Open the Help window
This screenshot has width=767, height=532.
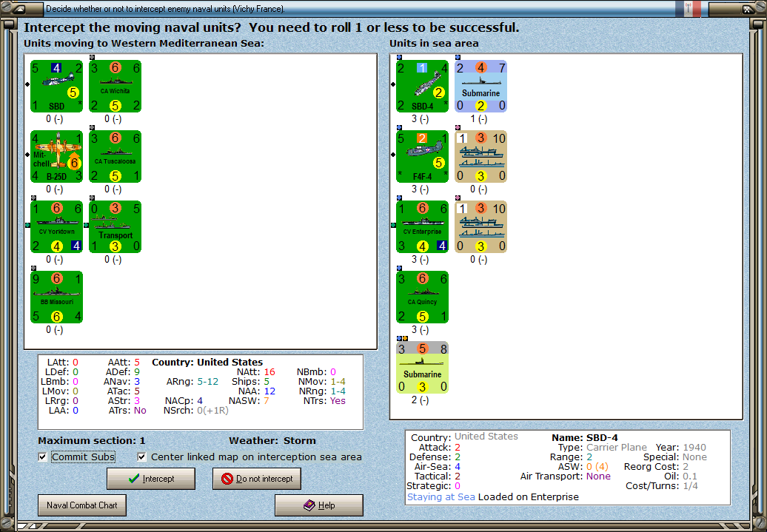(319, 505)
